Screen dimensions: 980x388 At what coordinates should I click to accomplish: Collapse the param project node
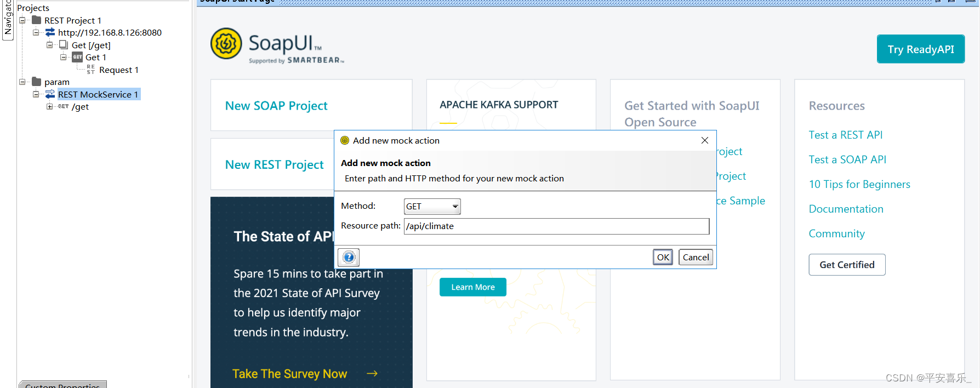point(22,82)
